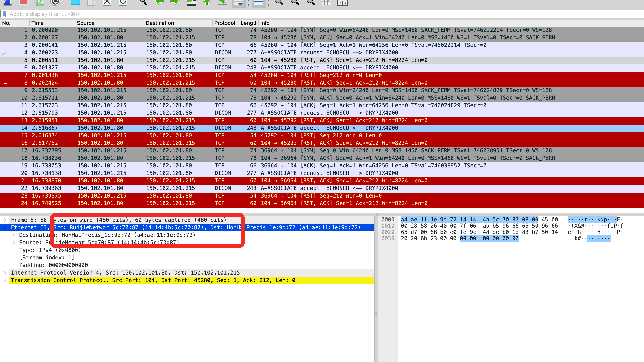Image resolution: width=644 pixels, height=362 pixels.
Task: Click the green Restart capture icon
Action: pos(39,2)
